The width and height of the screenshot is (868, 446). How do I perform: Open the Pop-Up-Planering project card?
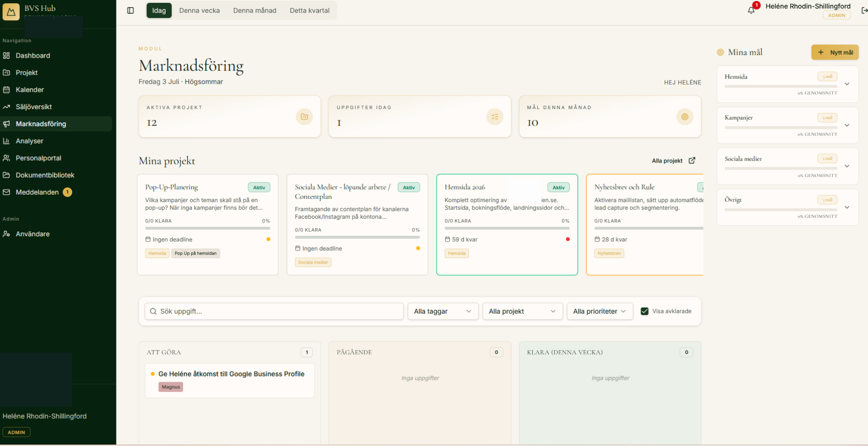coord(208,224)
